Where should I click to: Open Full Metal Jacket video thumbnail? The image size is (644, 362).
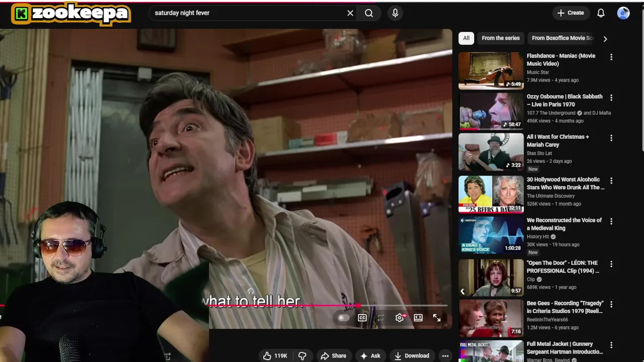(x=491, y=351)
